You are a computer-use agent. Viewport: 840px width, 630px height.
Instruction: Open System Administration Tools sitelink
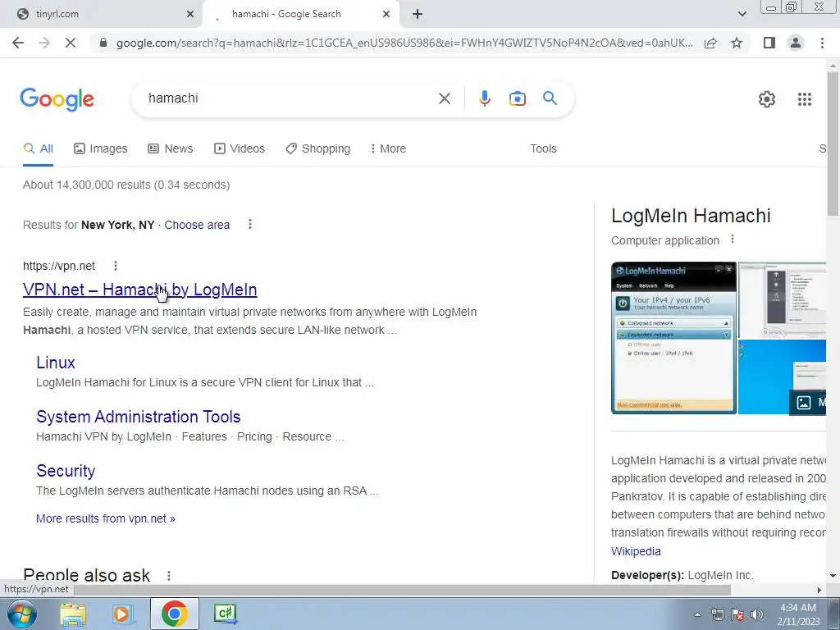coord(138,417)
